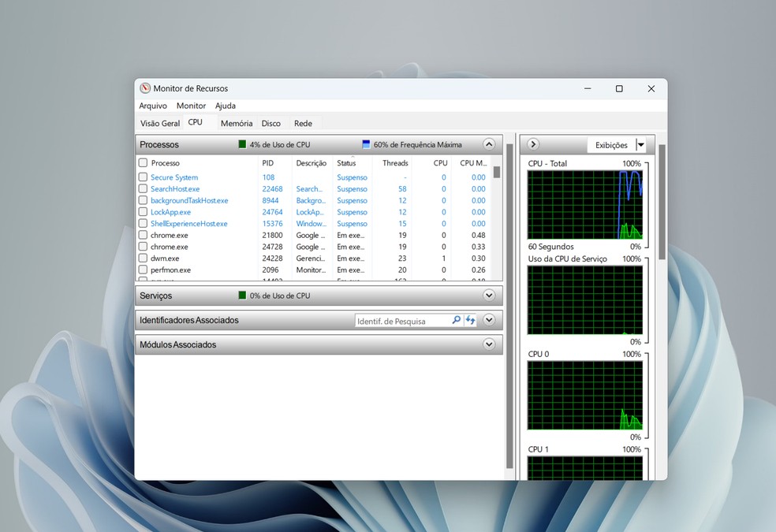Click the green CPU usage indicator in Processos

pos(243,145)
